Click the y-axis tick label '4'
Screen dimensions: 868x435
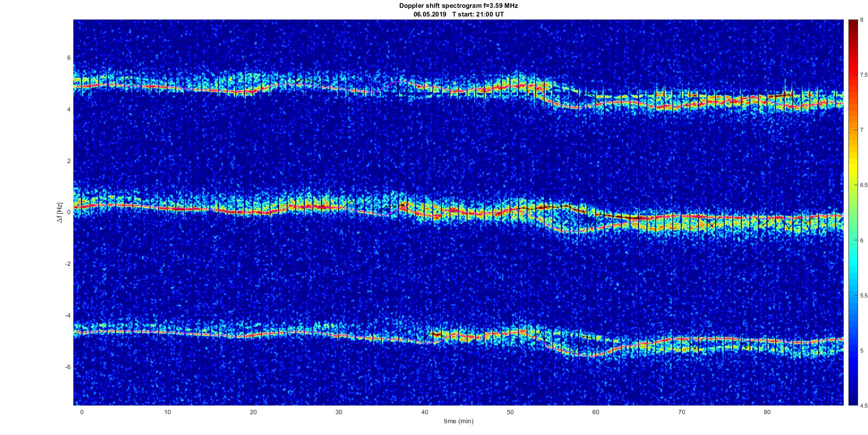pos(69,110)
